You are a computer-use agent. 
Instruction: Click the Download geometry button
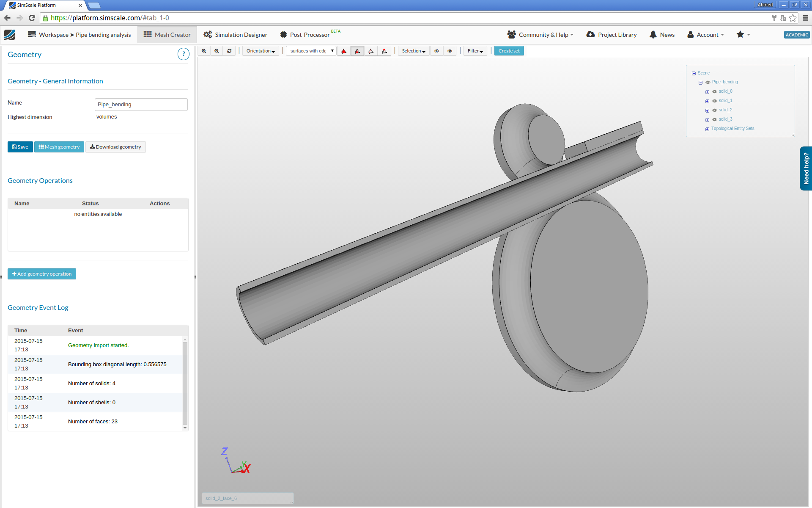coord(115,147)
